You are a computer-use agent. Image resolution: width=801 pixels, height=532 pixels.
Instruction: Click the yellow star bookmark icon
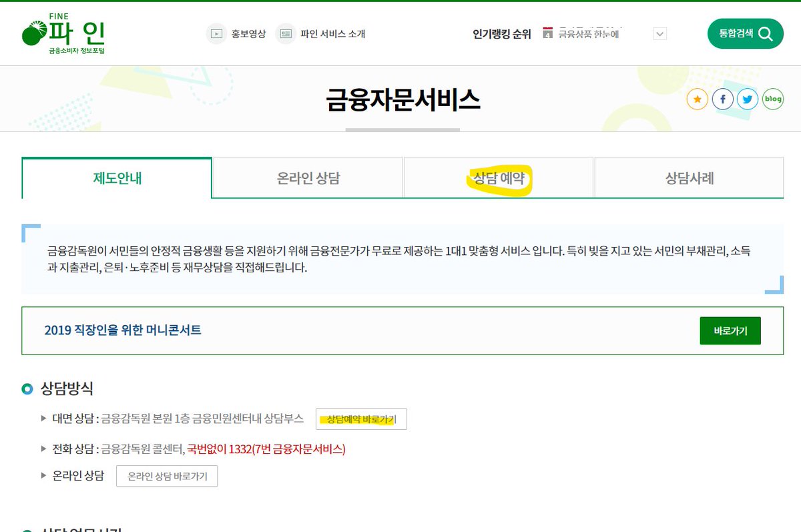697,99
